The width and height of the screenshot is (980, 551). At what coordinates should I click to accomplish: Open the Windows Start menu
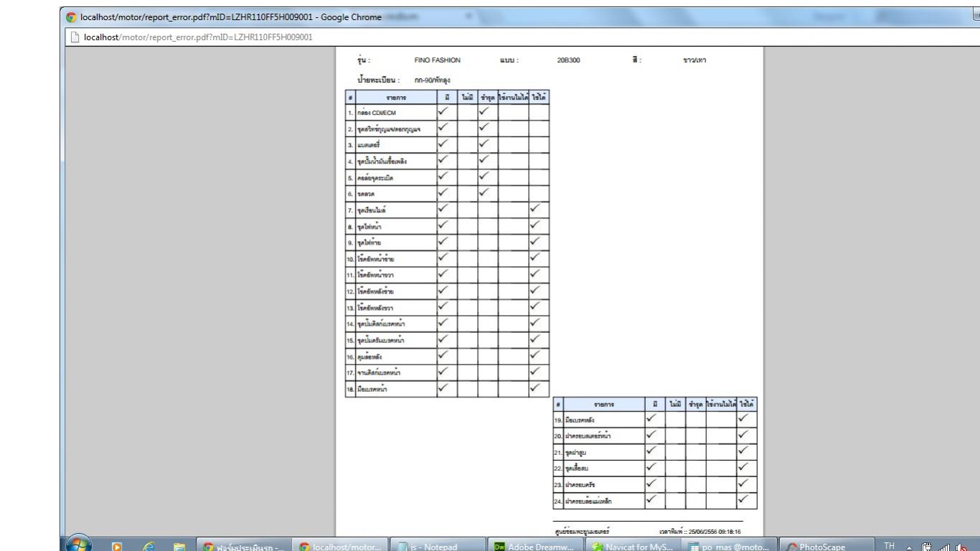(80, 545)
